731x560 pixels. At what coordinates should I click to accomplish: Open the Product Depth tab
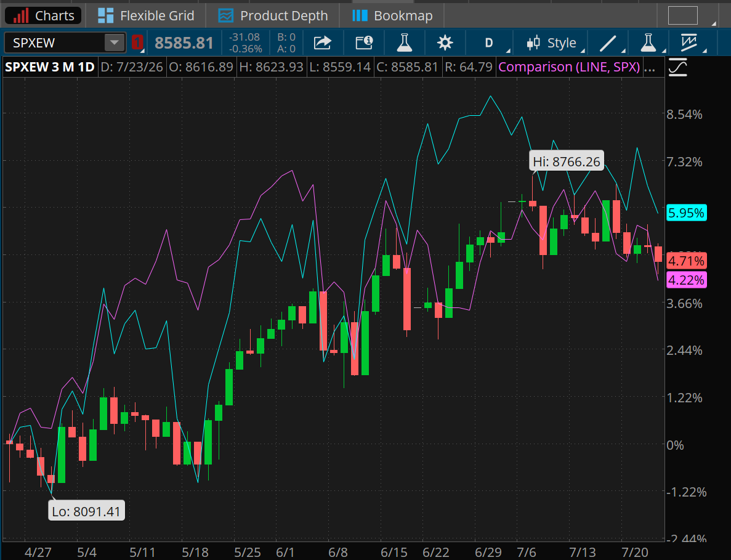tap(273, 15)
